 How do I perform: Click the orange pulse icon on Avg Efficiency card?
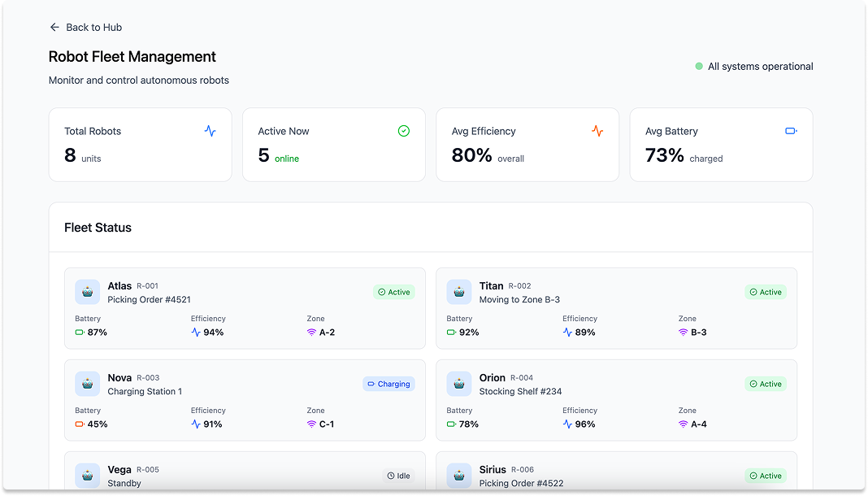coord(598,130)
